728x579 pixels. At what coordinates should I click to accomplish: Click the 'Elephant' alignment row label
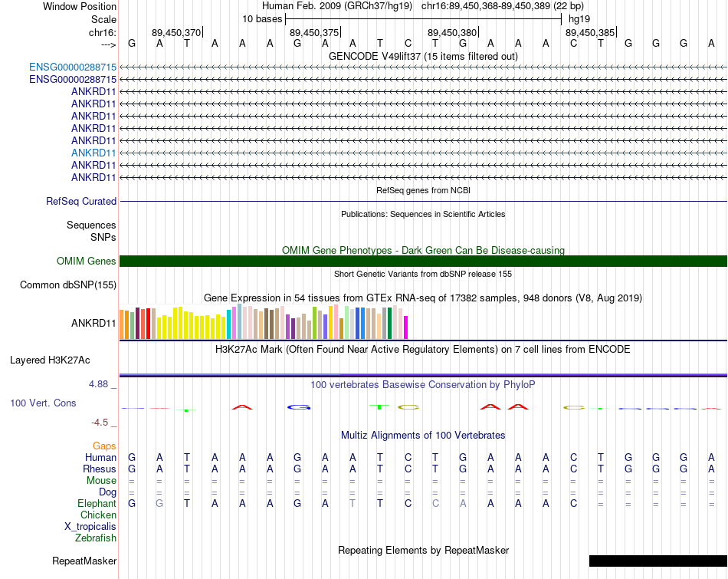[97, 503]
